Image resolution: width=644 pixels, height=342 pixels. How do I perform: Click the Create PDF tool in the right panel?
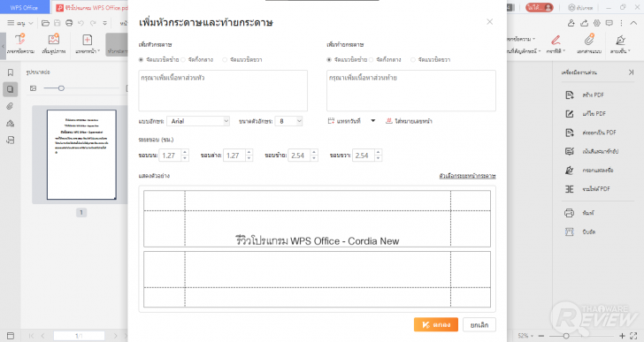tap(586, 95)
